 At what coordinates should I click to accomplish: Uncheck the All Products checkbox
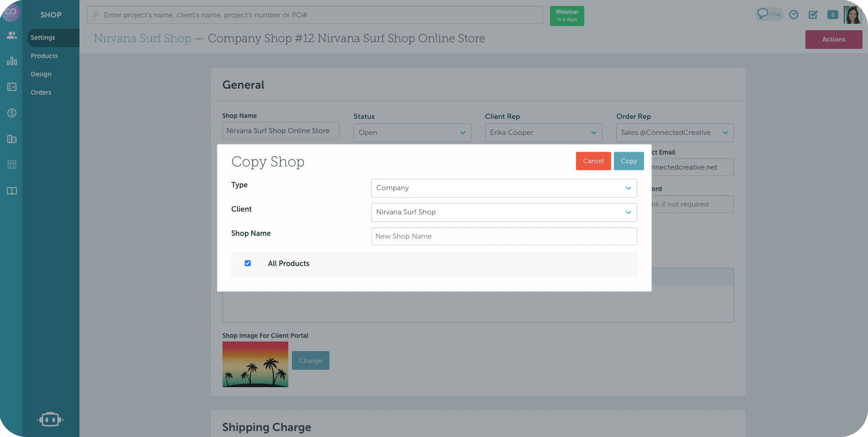(248, 263)
